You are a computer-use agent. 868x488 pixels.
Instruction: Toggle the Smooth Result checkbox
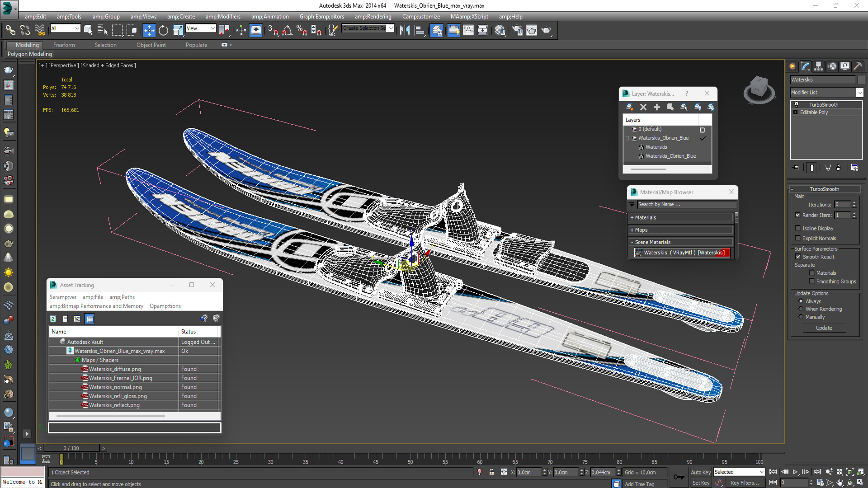point(798,257)
